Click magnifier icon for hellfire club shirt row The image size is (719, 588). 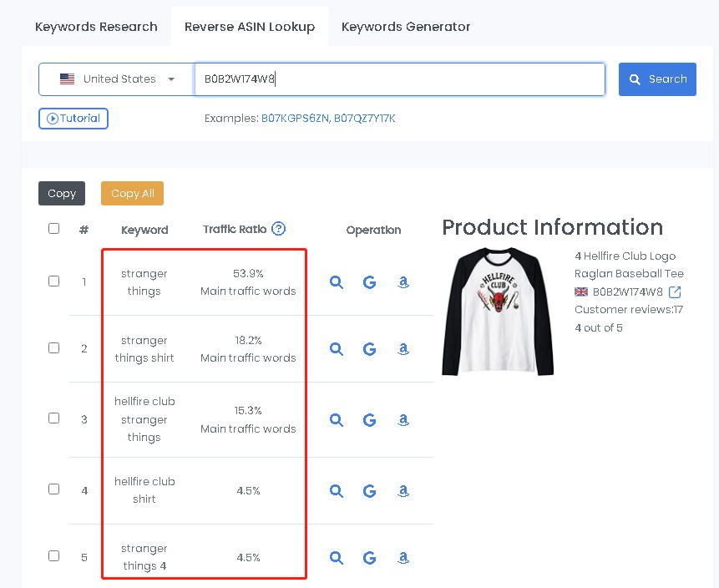[336, 491]
